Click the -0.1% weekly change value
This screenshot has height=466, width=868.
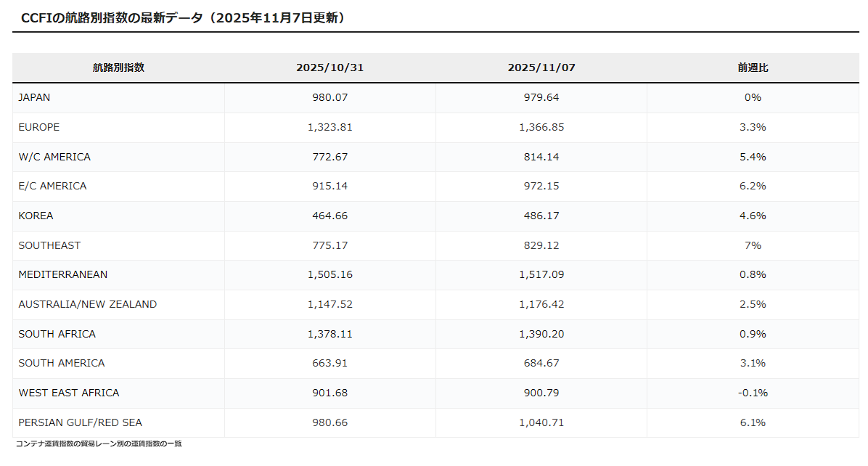point(753,393)
